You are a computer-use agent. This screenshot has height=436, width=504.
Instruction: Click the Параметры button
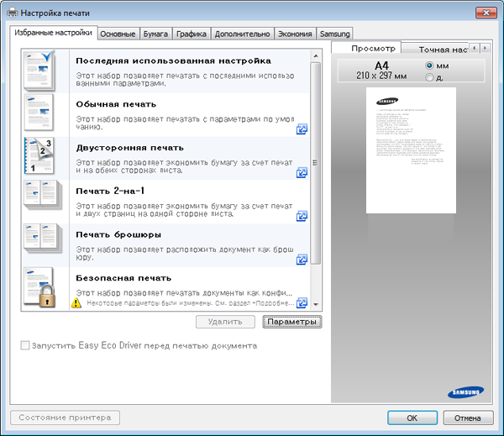(x=291, y=322)
